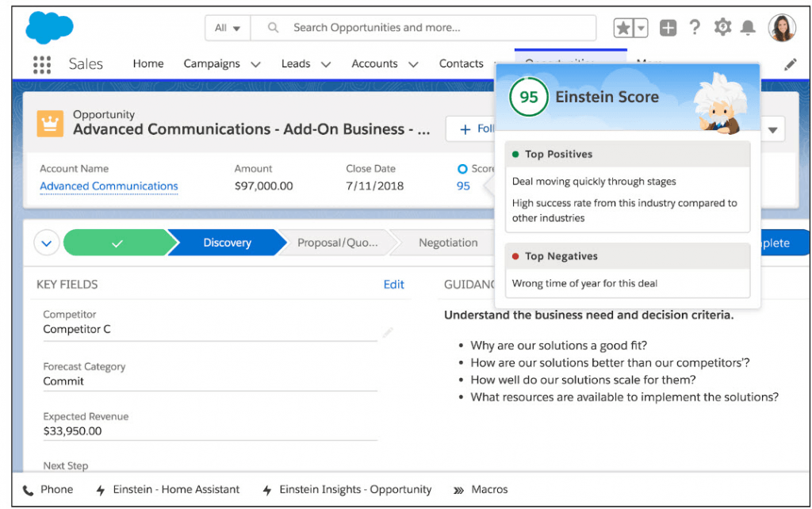Click the Macros double-chevron icon
The image size is (812, 509).
pos(459,490)
